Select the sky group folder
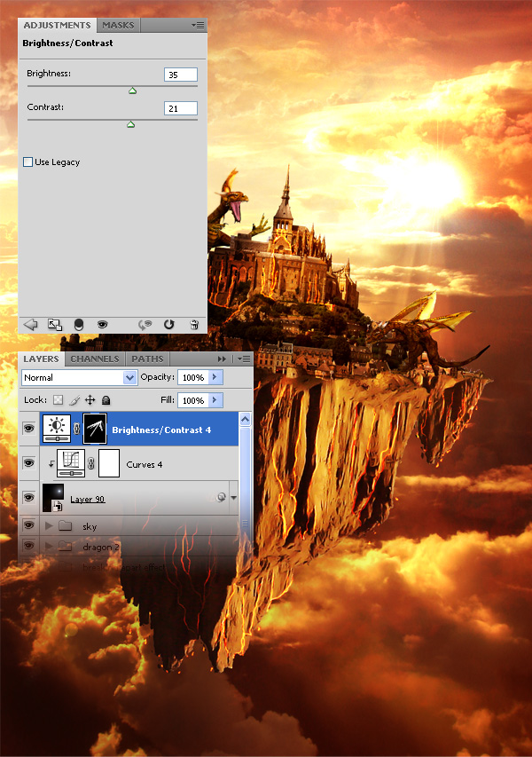 [65, 525]
